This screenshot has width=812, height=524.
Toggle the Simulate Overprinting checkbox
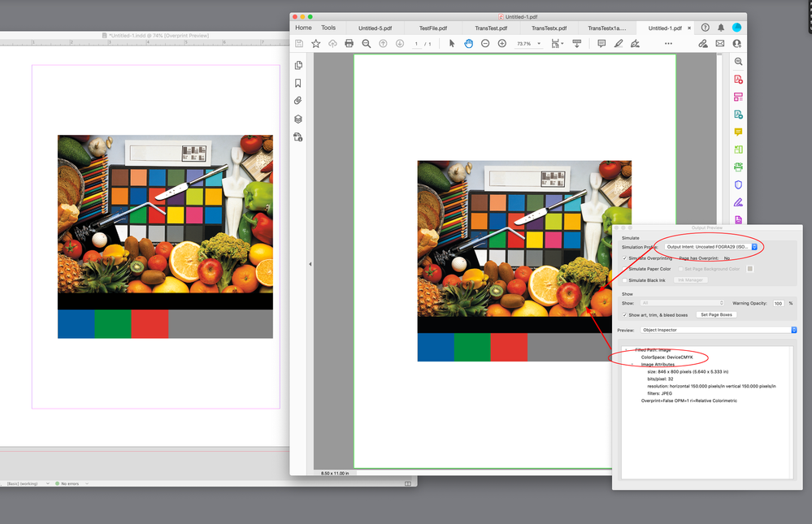(624, 258)
